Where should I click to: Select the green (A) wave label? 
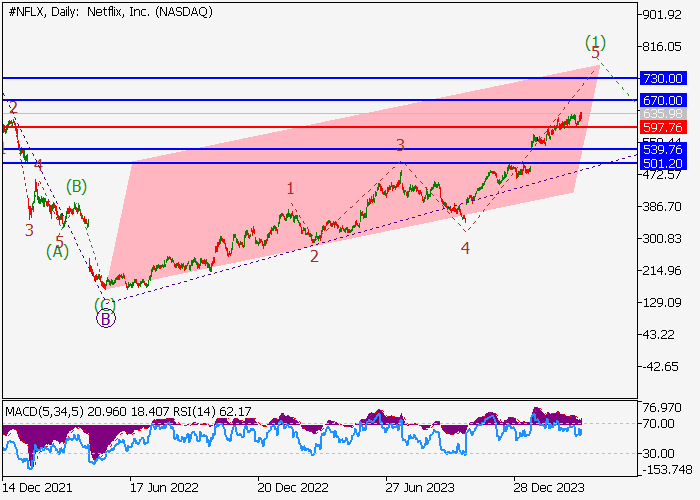pyautogui.click(x=58, y=252)
